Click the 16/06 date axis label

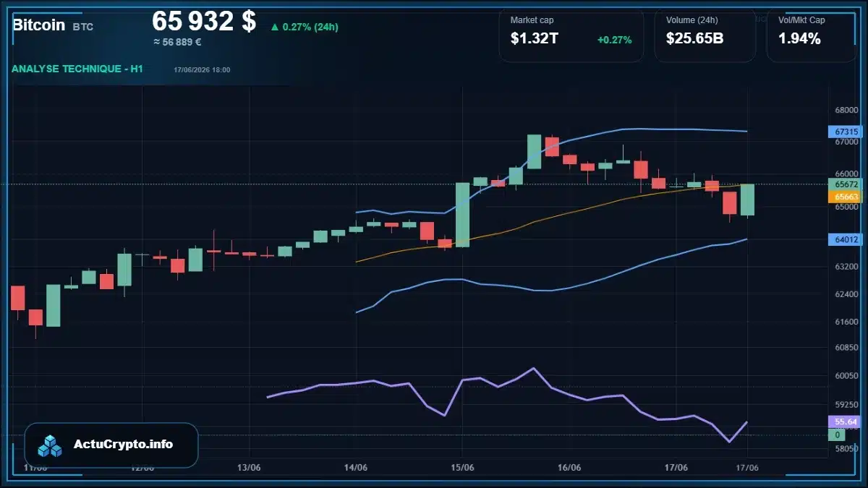[569, 468]
